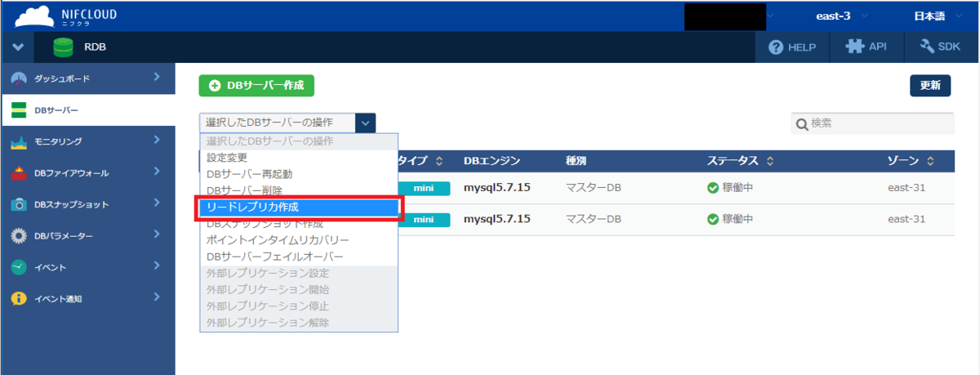Click the green DBサーバー作成 button

[x=256, y=85]
